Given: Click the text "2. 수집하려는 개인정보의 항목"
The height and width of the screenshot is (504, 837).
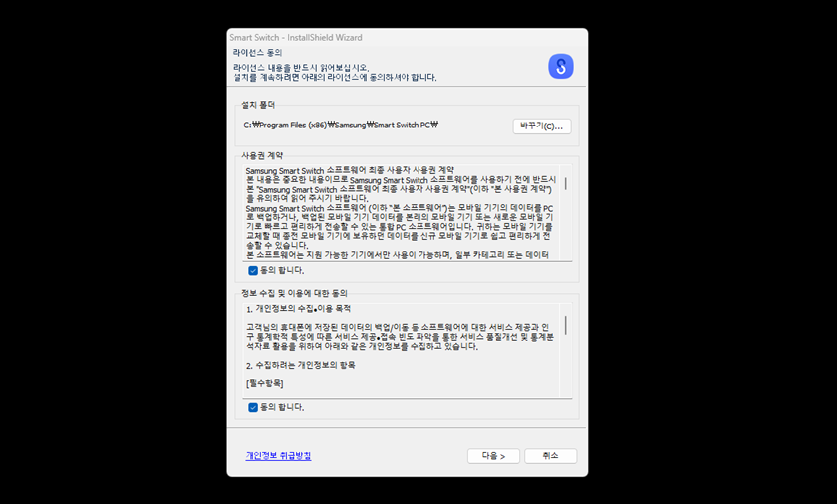Looking at the screenshot, I should (x=301, y=365).
